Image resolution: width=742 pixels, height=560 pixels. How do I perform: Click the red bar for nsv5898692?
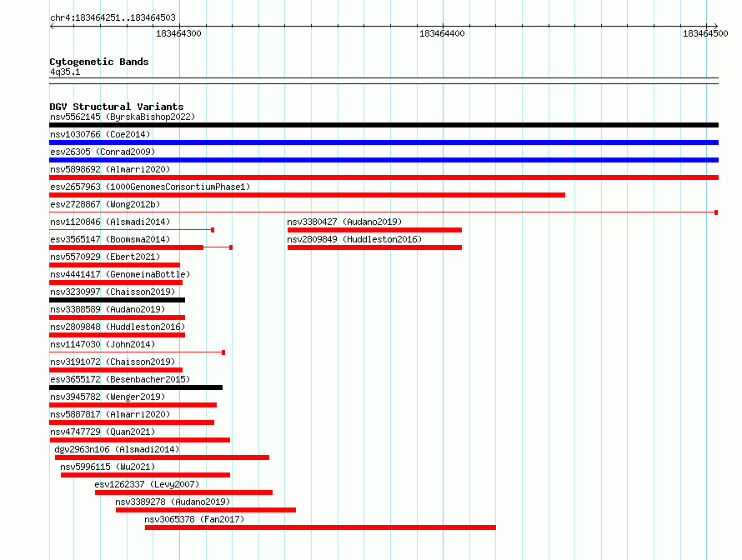[x=384, y=177]
